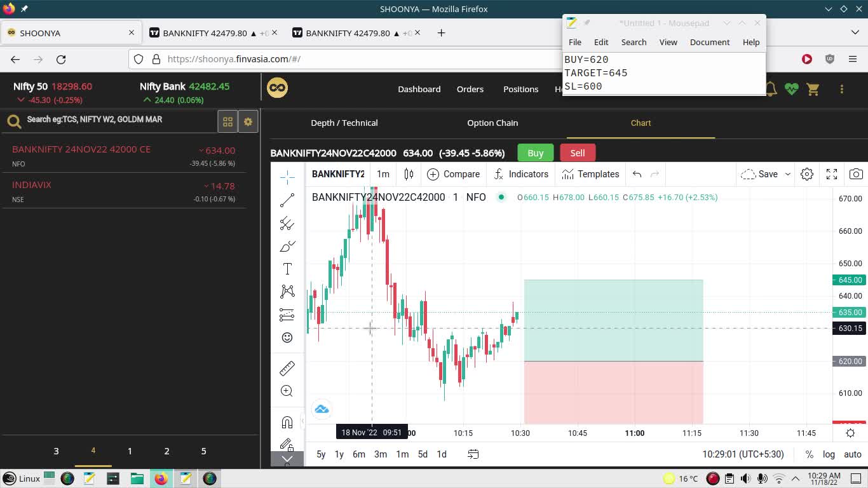Toggle magnet mode on chart
Viewport: 868px width, 488px height.
[287, 423]
